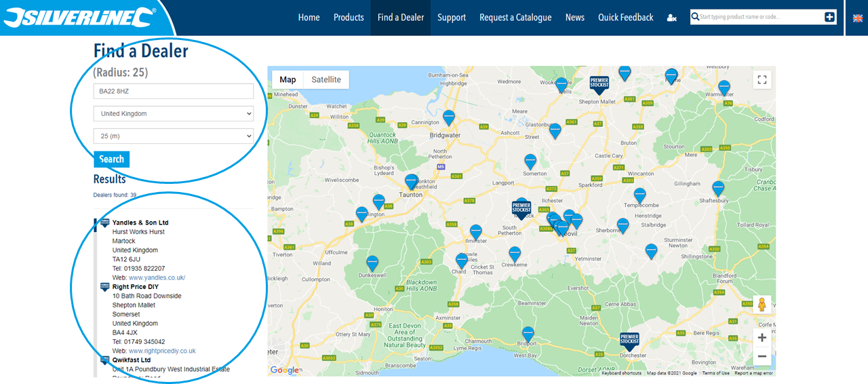The width and height of the screenshot is (868, 384).
Task: Click the stockist icon beside Qwikfast Ltd
Action: click(105, 360)
